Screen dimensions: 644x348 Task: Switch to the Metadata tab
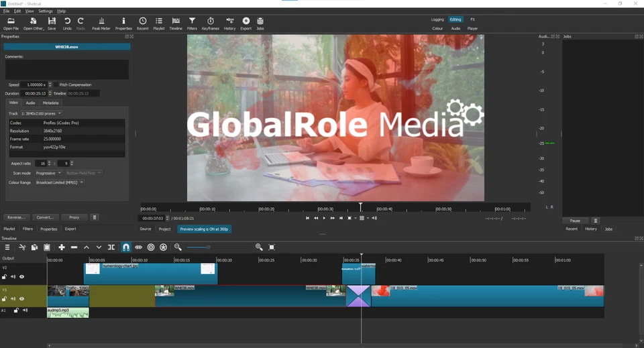[x=50, y=103]
